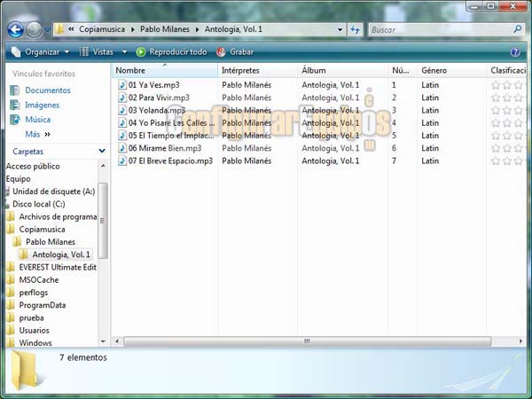Open the Vistas dropdown arrow
Image resolution: width=532 pixels, height=399 pixels.
tap(124, 52)
